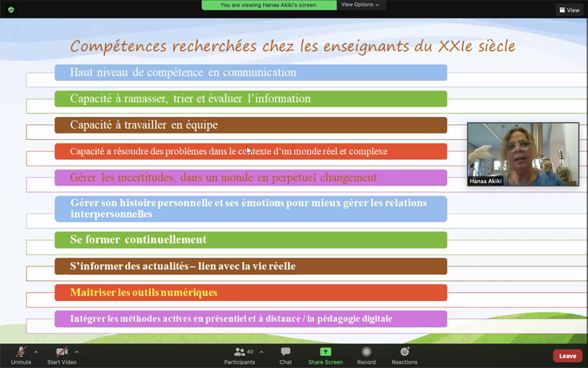Screen dimensions: 588x368
Task: Click 'Capacité a résoudre des problèmes' bar
Action: pos(251,152)
